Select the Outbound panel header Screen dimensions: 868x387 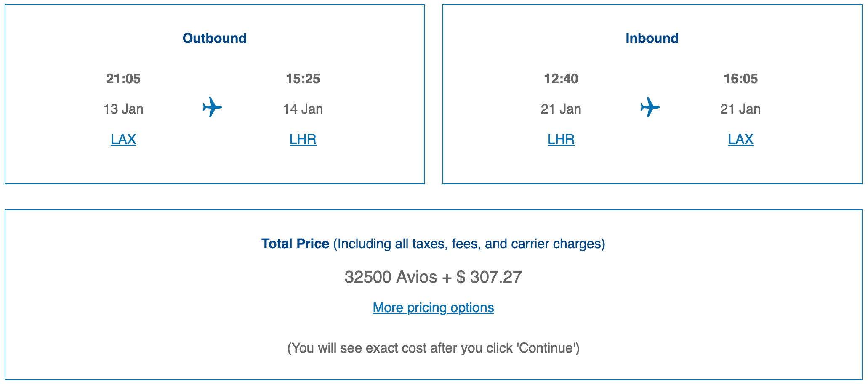[x=214, y=38]
